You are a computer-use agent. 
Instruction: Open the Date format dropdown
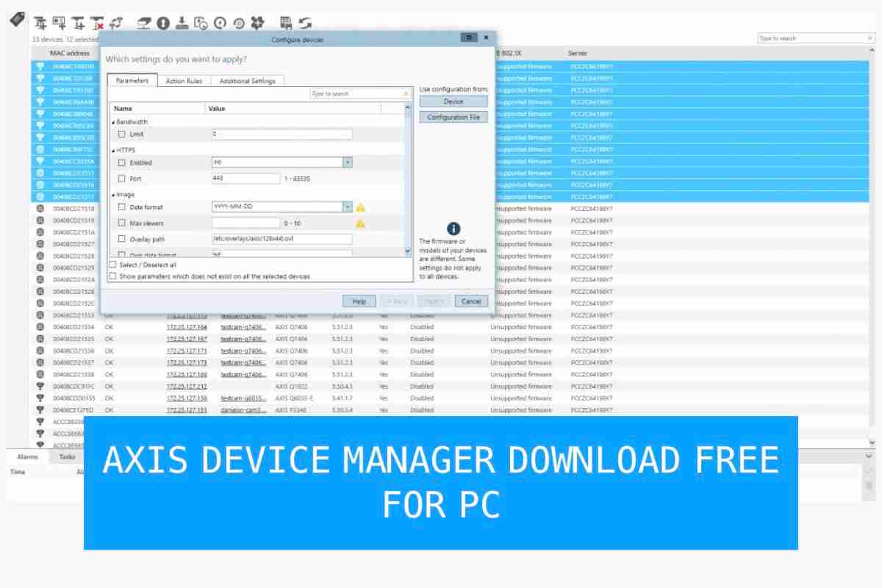coord(346,207)
